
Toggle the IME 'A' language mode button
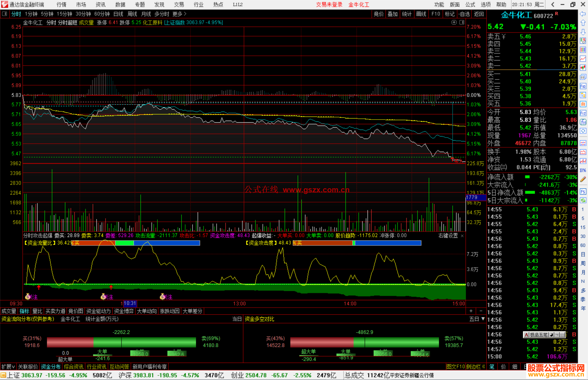pos(527,335)
